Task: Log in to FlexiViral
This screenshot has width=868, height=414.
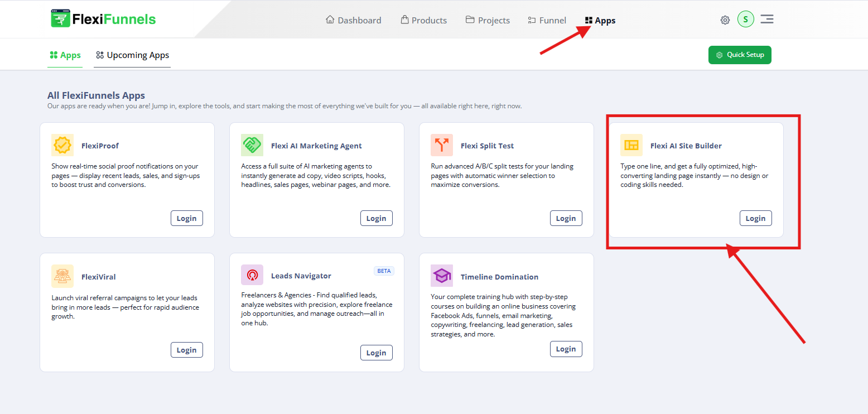Action: [x=187, y=350]
